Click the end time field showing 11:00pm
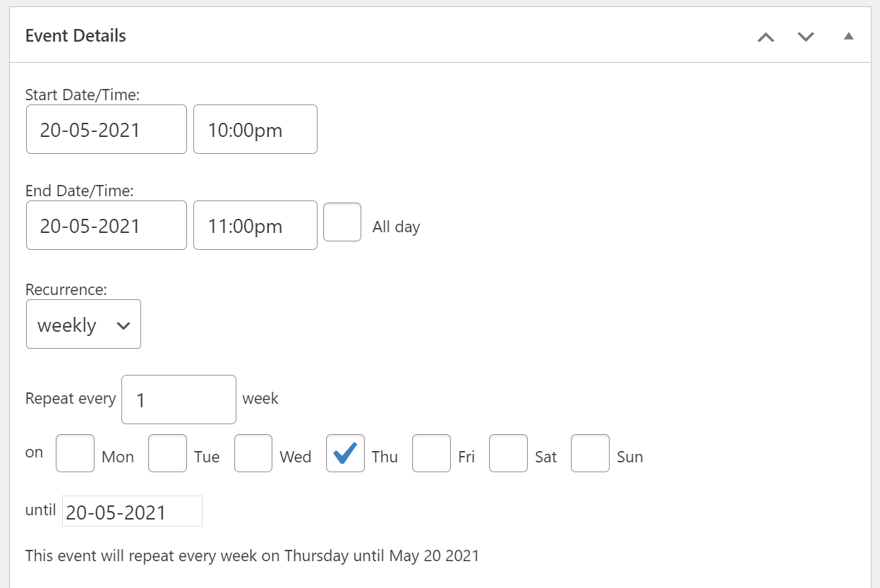880x588 pixels. tap(255, 225)
